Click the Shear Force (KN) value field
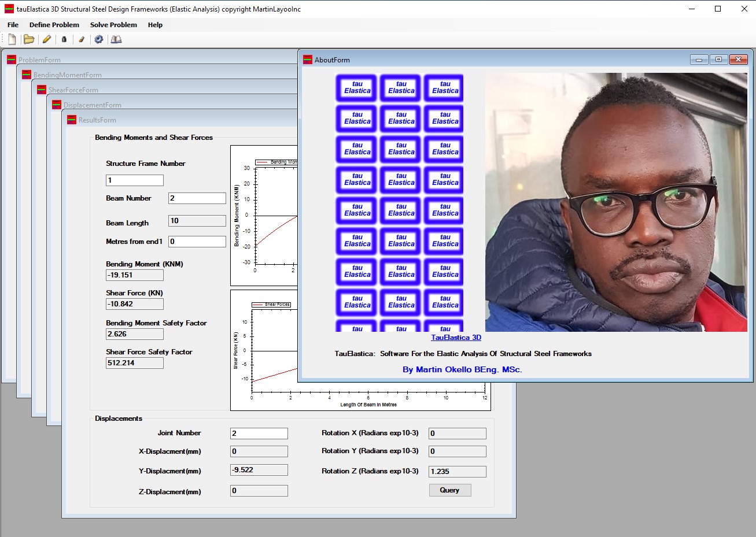Viewport: 756px width, 537px height. [x=135, y=304]
